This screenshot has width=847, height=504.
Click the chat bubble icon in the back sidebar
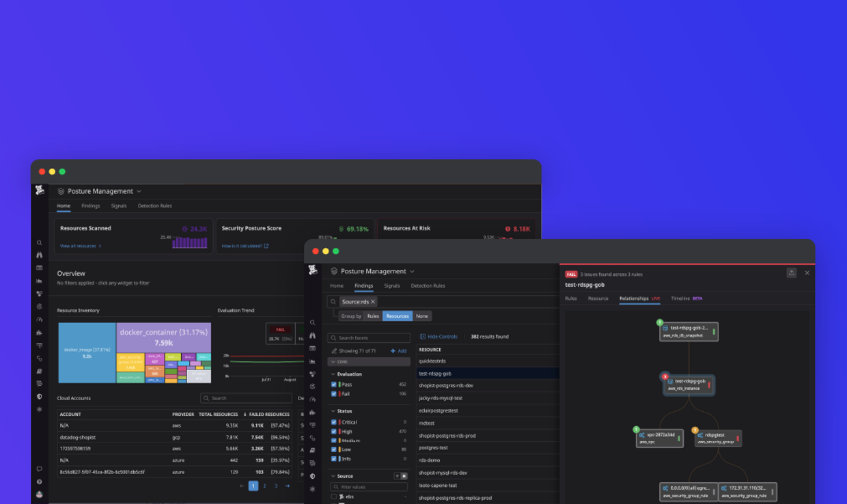point(40,469)
